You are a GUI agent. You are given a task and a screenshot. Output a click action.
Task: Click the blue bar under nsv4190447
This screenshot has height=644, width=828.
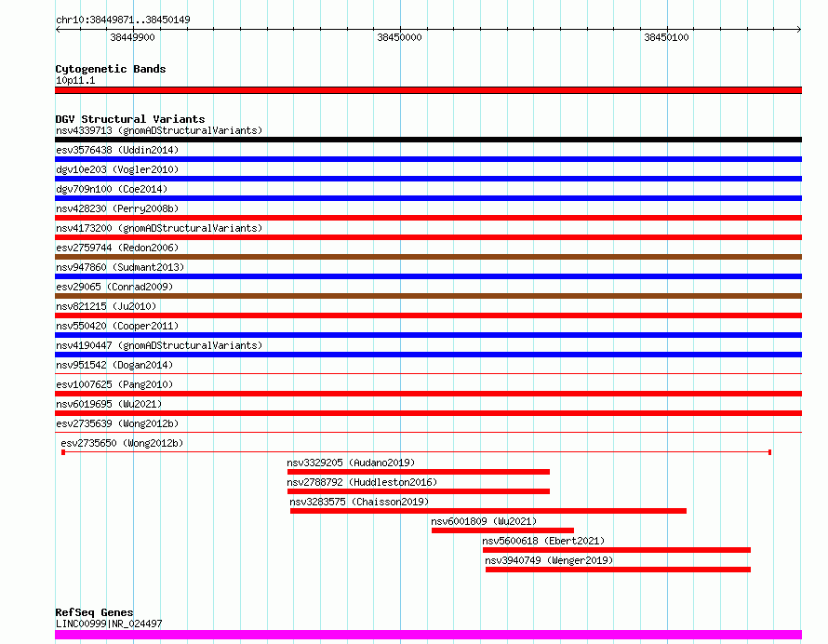click(428, 355)
